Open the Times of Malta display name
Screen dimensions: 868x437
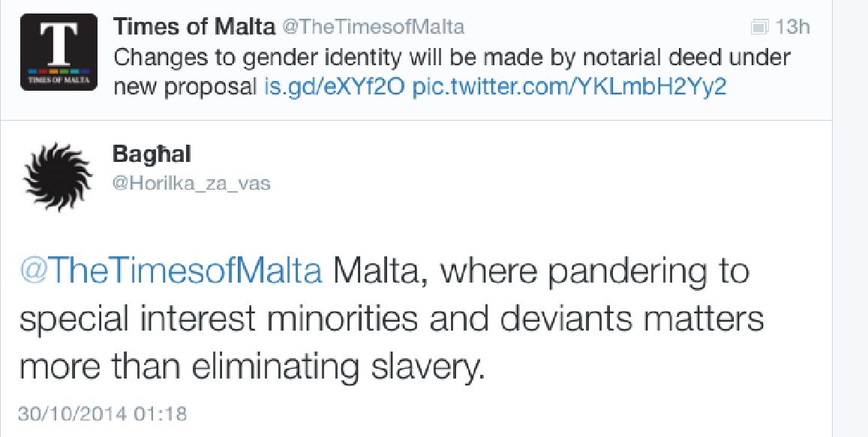click(x=194, y=27)
